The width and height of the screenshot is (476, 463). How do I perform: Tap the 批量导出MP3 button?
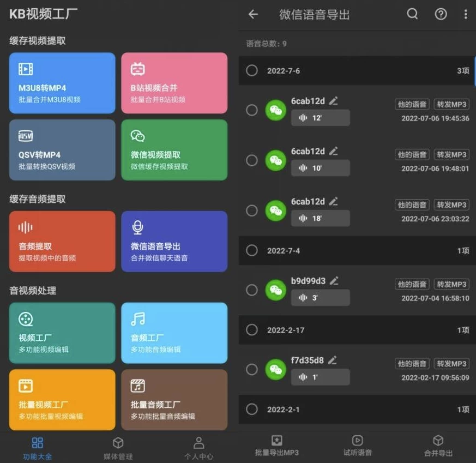tap(277, 447)
